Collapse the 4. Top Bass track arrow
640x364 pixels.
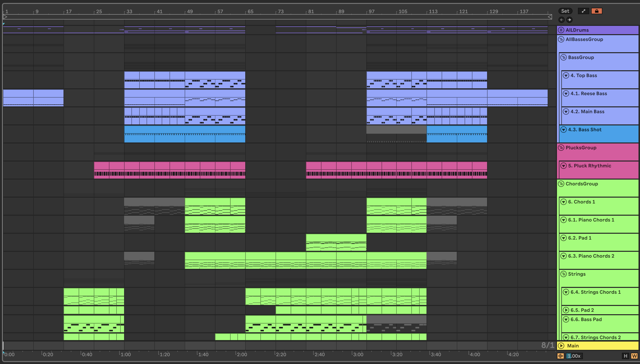tap(566, 75)
